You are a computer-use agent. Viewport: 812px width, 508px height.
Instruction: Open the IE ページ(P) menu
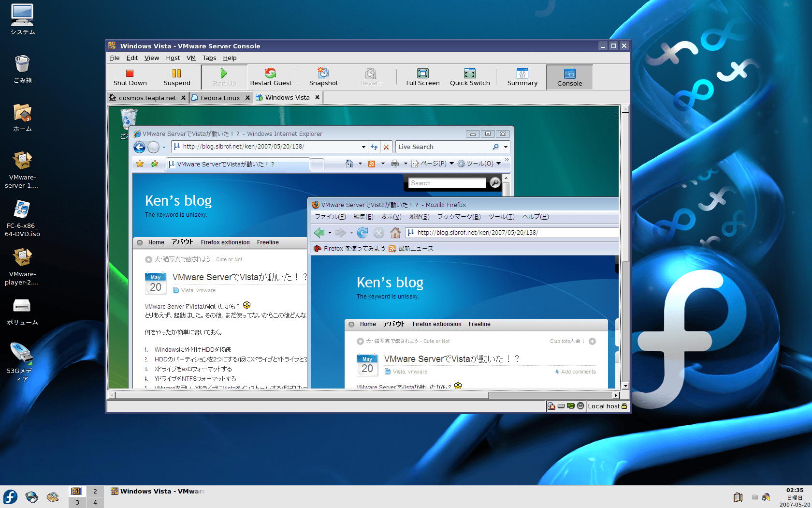433,164
